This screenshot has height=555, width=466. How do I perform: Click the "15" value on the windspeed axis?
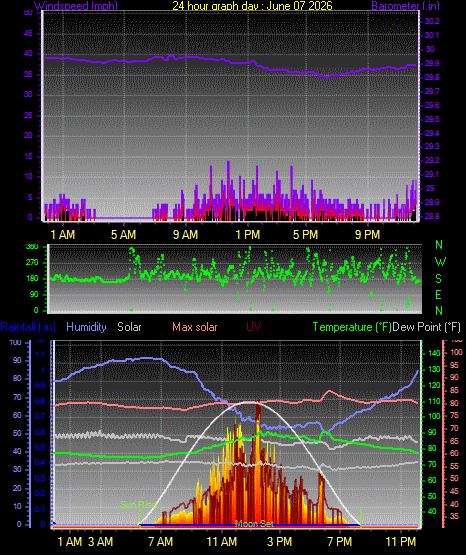point(28,156)
